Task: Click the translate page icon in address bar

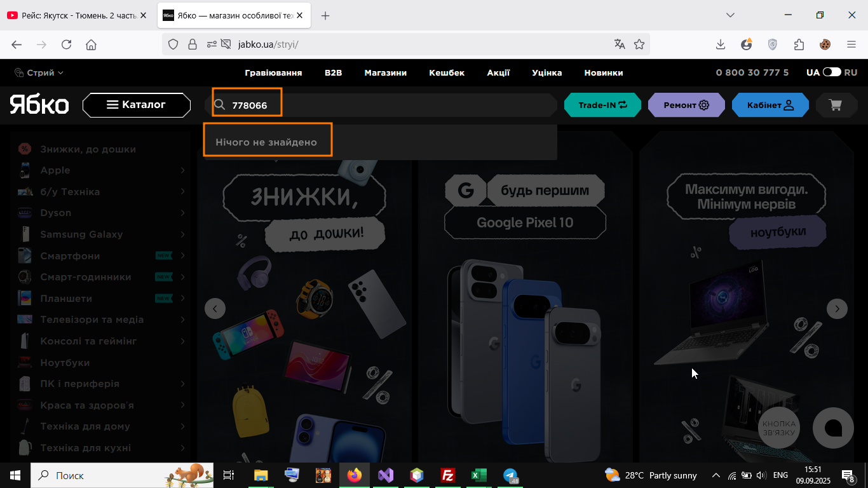Action: tap(620, 44)
